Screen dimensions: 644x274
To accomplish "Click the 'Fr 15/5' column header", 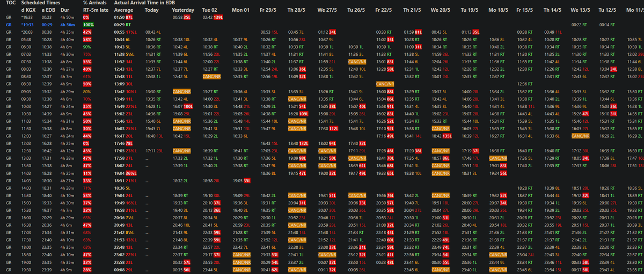I will 525,10.
